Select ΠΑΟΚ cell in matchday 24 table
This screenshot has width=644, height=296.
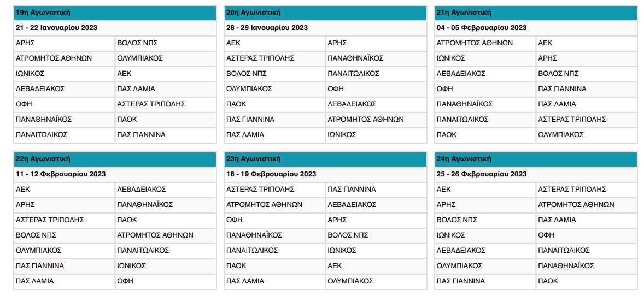pos(587,281)
